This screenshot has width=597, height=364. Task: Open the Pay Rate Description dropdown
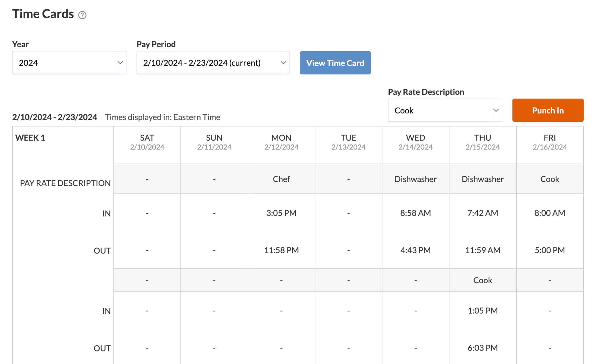(445, 110)
